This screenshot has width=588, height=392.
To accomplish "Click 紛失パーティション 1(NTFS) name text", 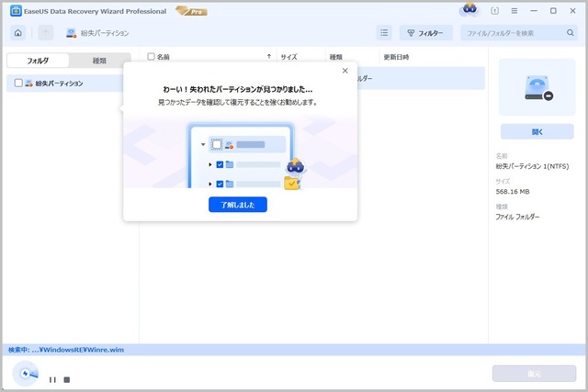I will pos(532,166).
